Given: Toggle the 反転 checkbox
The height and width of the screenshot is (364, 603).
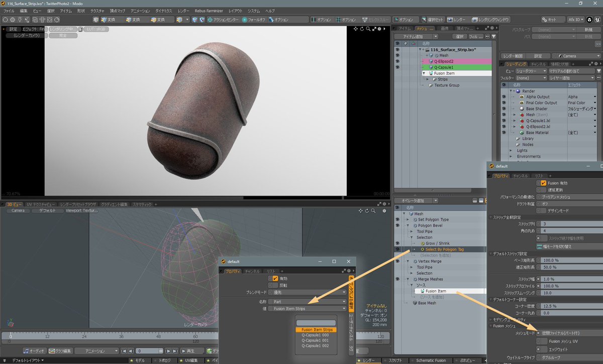Looking at the screenshot, I should (275, 285).
